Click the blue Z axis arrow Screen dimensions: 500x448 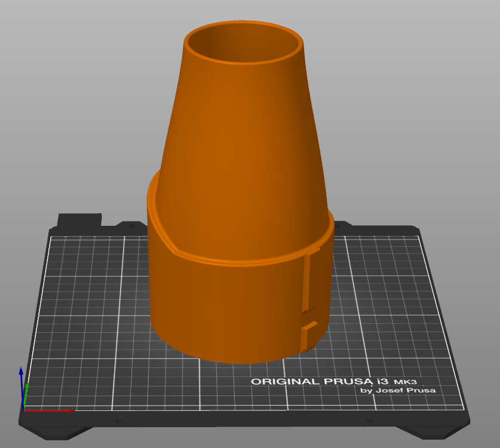22,389
